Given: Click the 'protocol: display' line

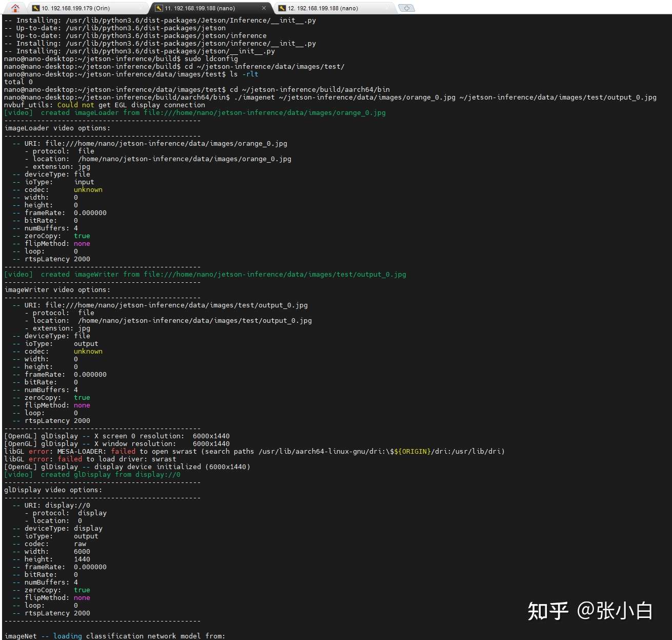Looking at the screenshot, I should point(66,513).
